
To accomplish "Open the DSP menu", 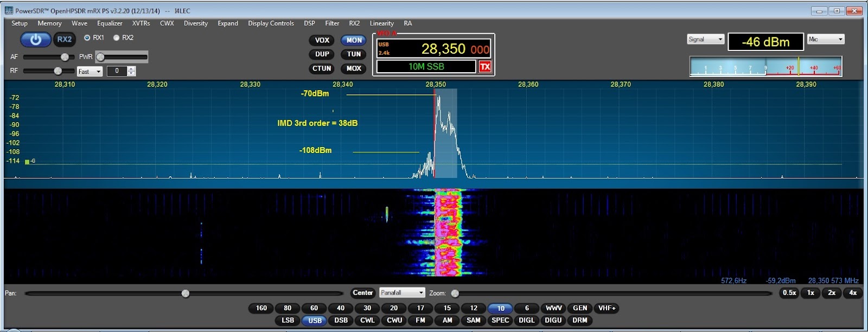I will point(309,23).
